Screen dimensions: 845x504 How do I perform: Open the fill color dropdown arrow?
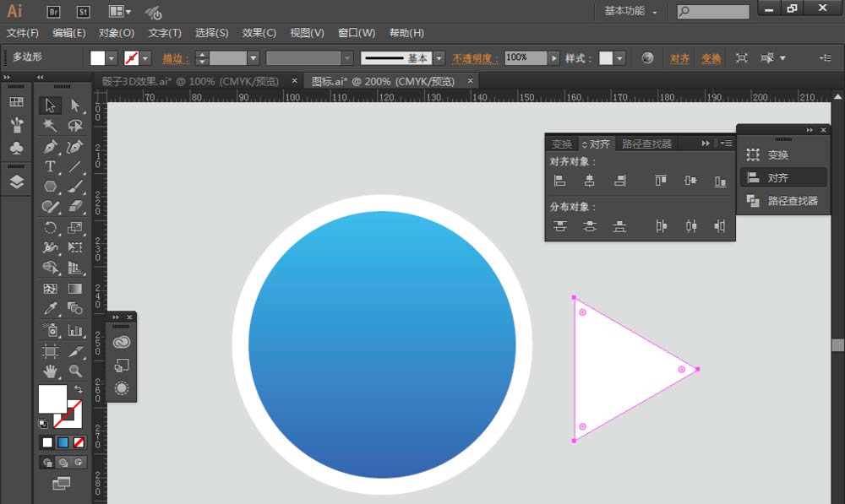tap(112, 58)
